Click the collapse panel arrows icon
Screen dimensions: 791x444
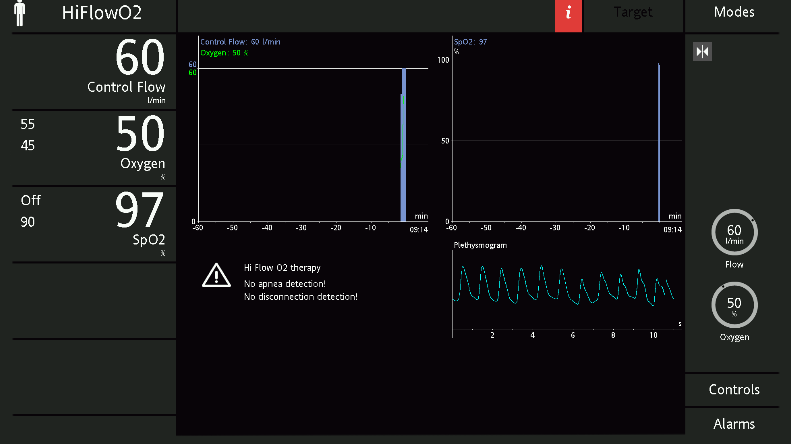click(x=702, y=52)
